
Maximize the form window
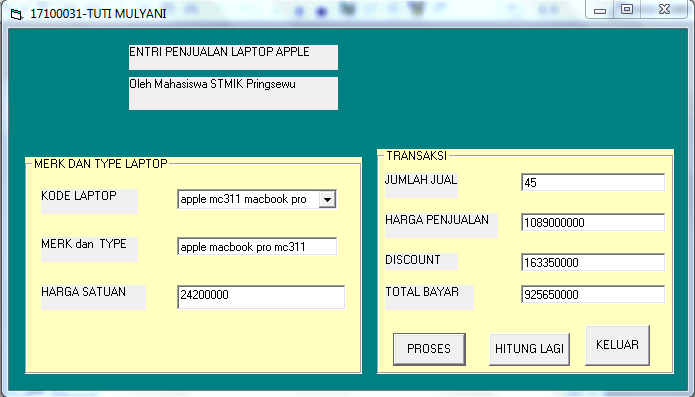pos(627,10)
